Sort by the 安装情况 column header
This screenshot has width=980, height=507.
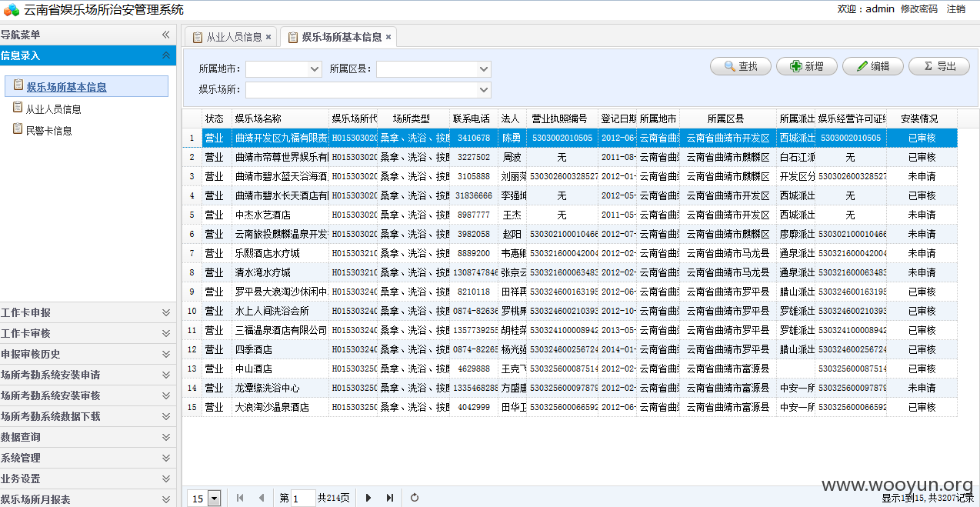[922, 118]
